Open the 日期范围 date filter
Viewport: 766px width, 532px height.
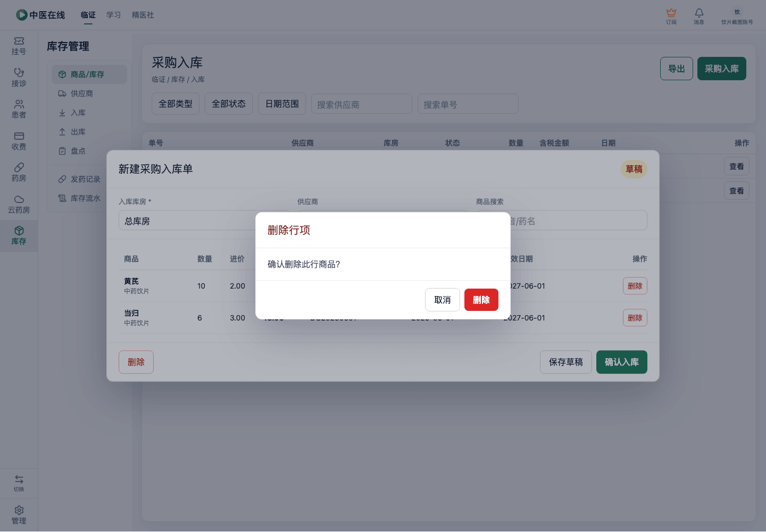coord(282,104)
